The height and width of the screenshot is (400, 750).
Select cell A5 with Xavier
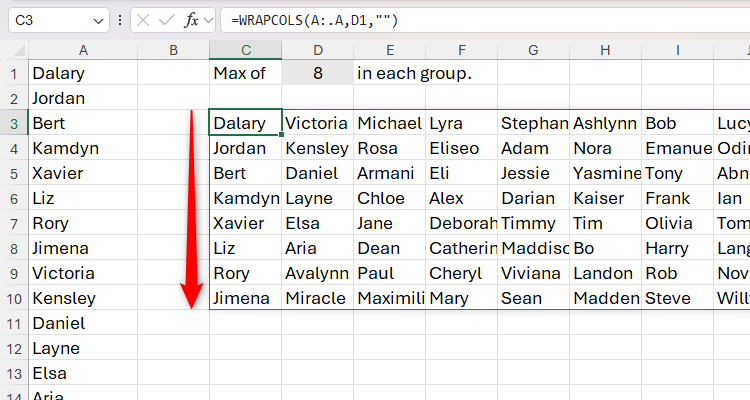(x=83, y=173)
